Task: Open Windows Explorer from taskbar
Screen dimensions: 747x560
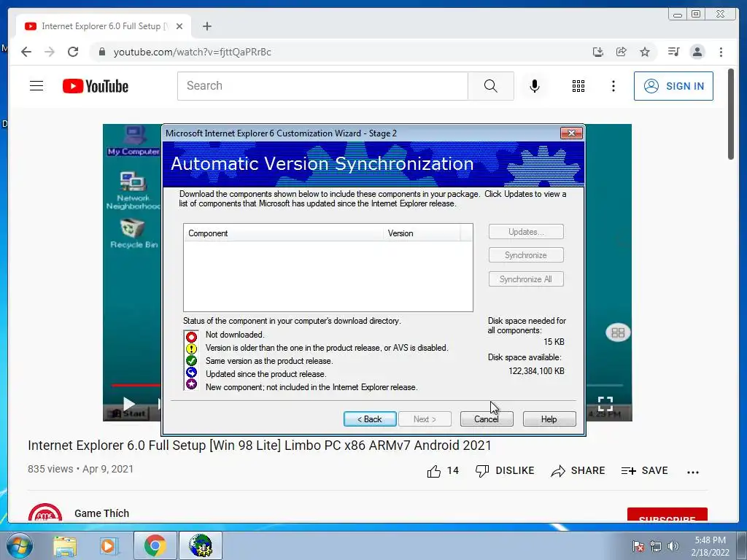Action: coord(65,545)
